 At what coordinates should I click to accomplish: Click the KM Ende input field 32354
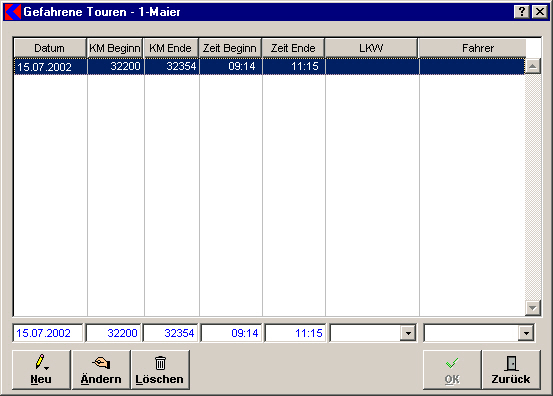tap(170, 333)
